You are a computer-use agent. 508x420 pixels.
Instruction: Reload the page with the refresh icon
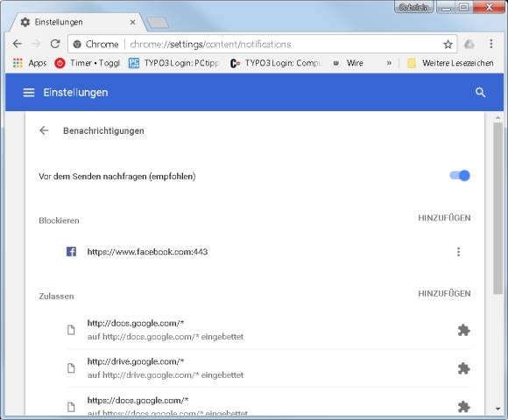(55, 44)
